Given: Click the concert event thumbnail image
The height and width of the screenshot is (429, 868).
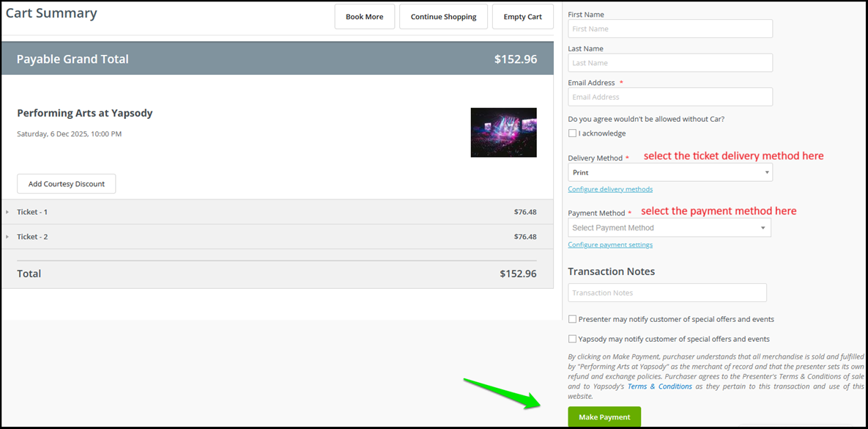Looking at the screenshot, I should [504, 133].
